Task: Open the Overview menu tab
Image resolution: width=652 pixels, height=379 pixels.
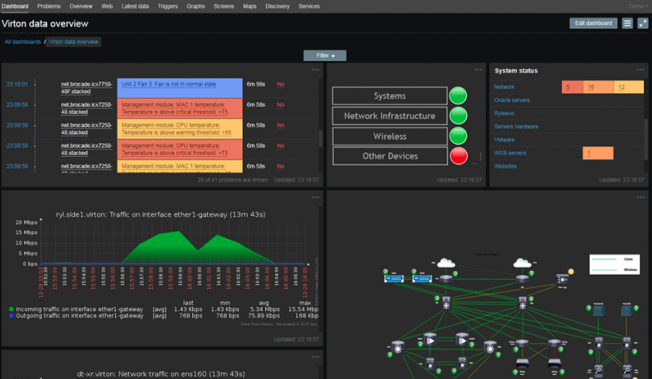Action: click(81, 6)
